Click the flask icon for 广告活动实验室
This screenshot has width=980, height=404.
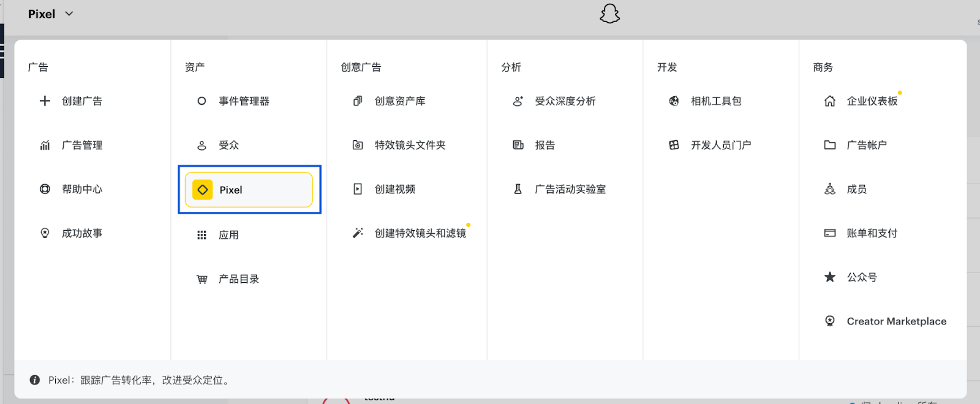518,189
